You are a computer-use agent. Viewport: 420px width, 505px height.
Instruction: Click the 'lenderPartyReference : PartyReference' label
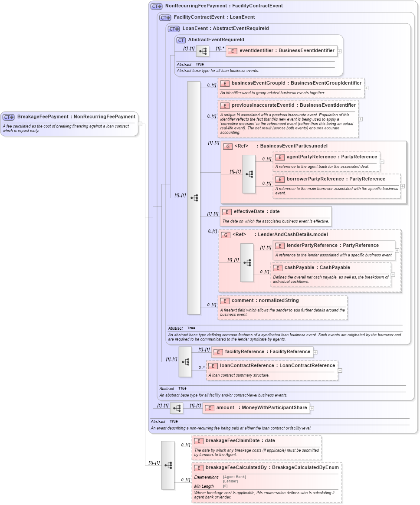tap(333, 246)
